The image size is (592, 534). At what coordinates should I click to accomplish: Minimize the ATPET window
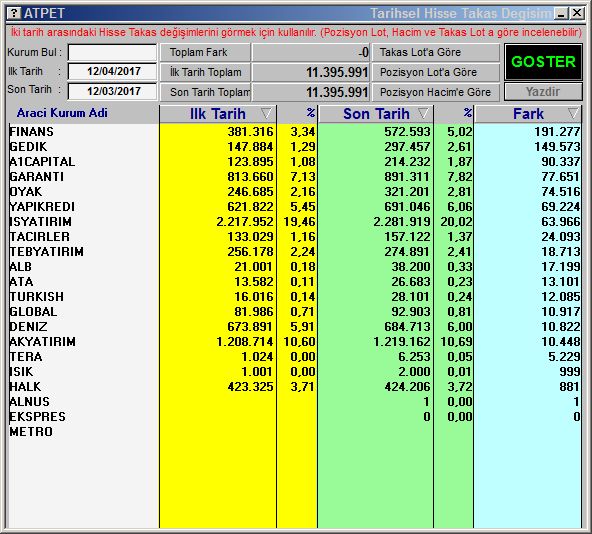pyautogui.click(x=561, y=14)
